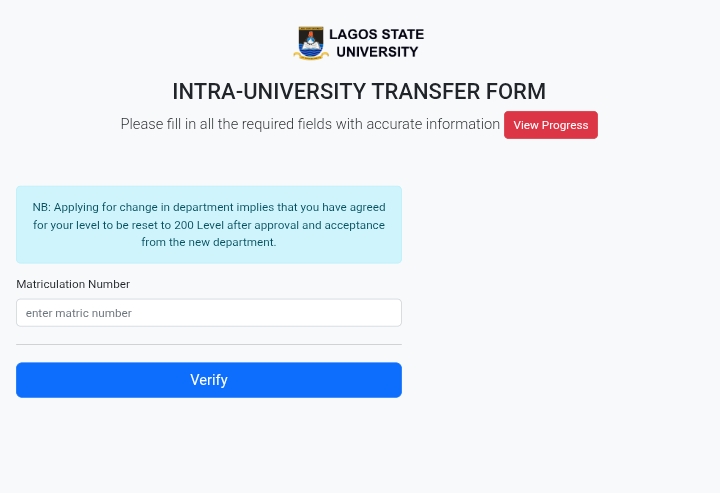Click the word 'TRANSFER' in the page heading
The image size is (720, 493).
point(427,92)
